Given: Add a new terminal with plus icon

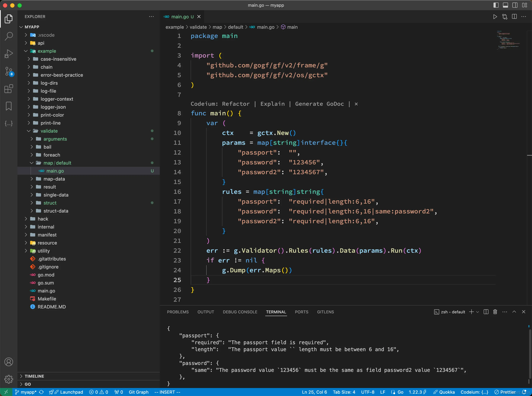Looking at the screenshot, I should 471,312.
